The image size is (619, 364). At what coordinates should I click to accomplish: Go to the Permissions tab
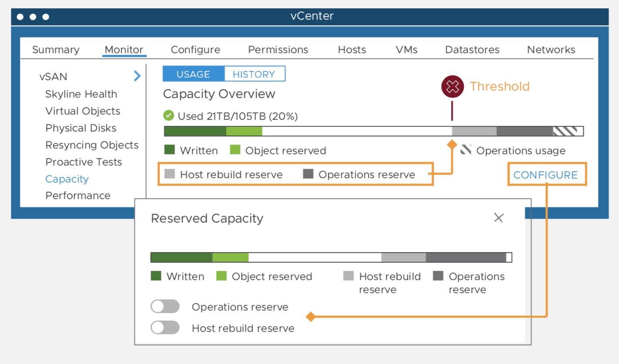coord(278,50)
